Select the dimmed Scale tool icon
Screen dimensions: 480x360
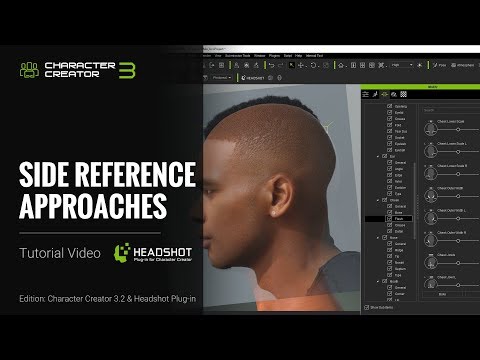point(326,65)
